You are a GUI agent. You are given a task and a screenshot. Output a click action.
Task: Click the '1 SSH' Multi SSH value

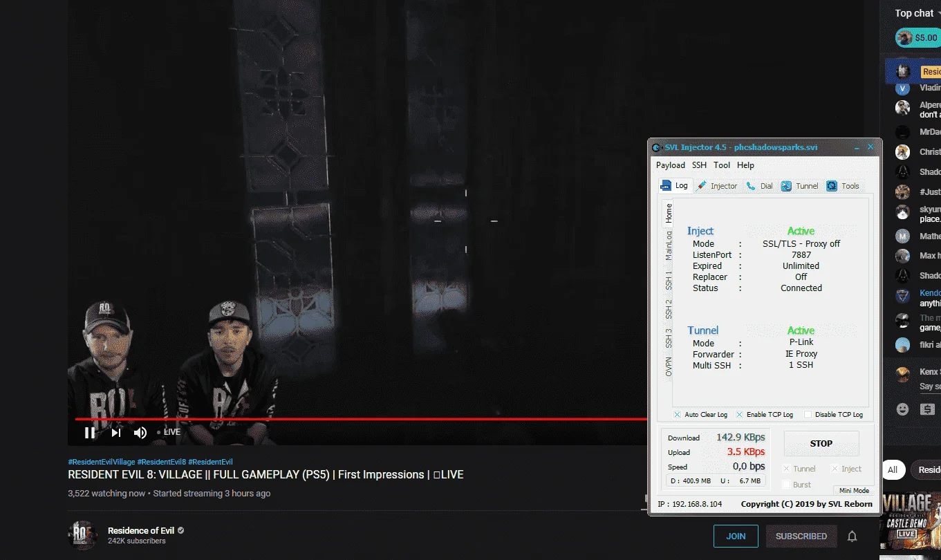(801, 365)
